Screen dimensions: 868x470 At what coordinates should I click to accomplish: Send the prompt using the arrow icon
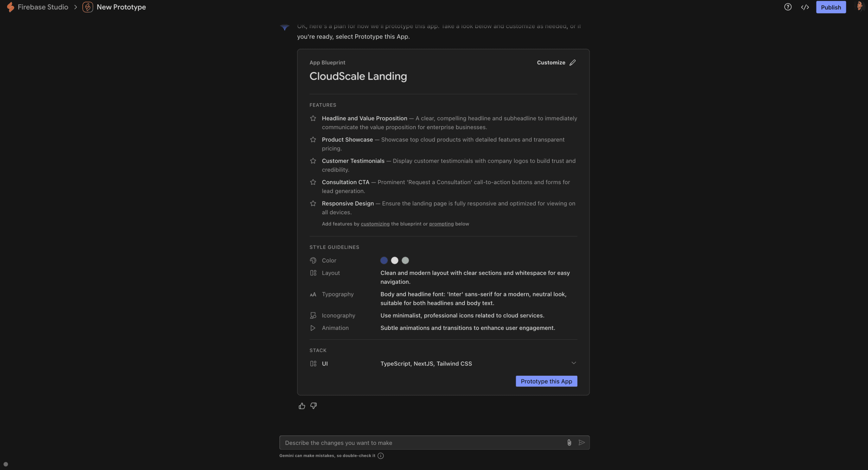pos(582,443)
